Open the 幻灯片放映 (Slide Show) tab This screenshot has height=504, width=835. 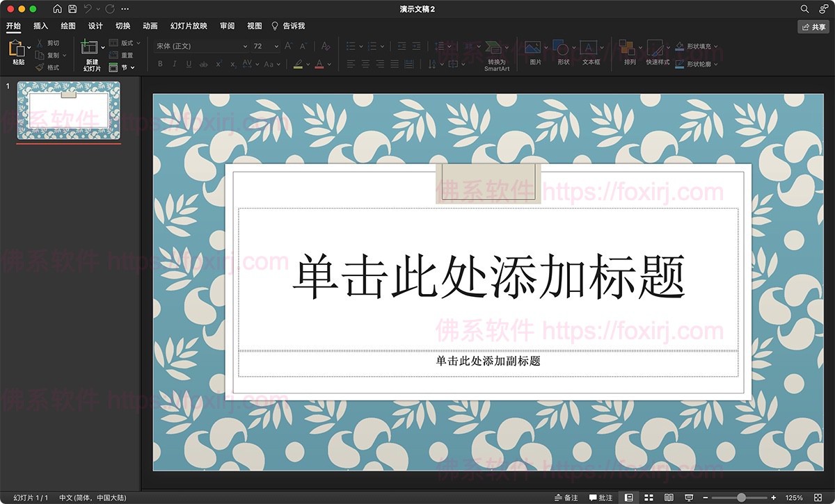(189, 26)
